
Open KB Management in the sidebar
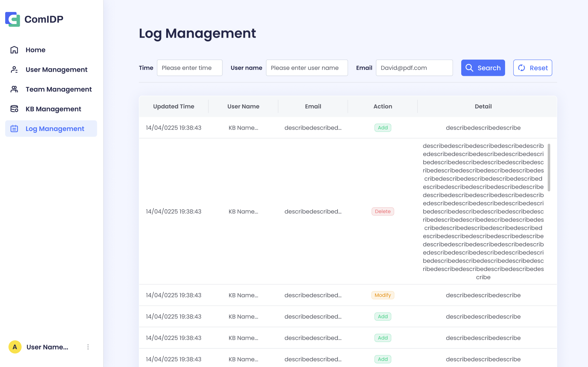click(53, 109)
